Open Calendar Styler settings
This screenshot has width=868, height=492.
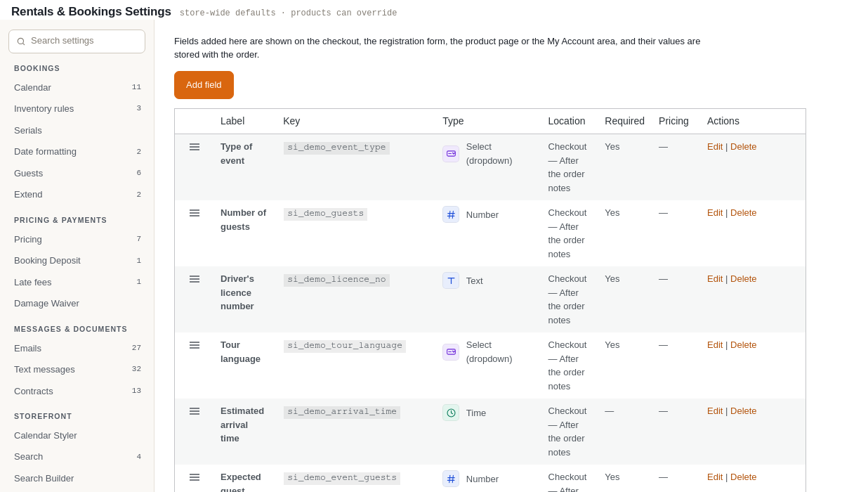coord(77,436)
